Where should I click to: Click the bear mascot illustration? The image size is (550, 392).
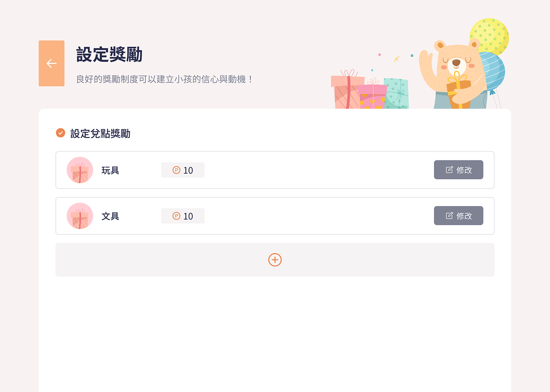(x=454, y=74)
